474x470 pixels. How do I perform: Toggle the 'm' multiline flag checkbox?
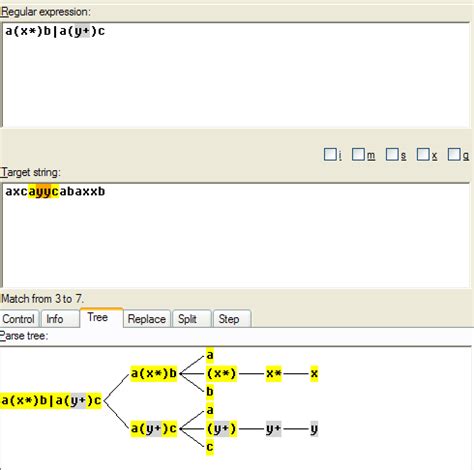click(x=358, y=154)
